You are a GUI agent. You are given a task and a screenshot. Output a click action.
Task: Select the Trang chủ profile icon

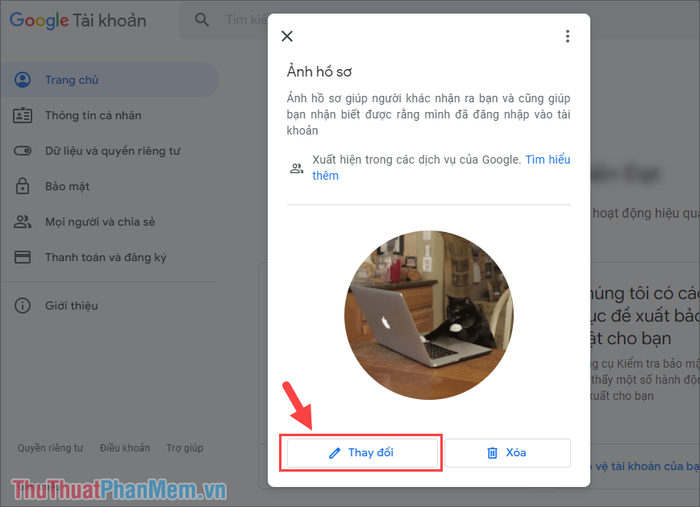point(23,80)
